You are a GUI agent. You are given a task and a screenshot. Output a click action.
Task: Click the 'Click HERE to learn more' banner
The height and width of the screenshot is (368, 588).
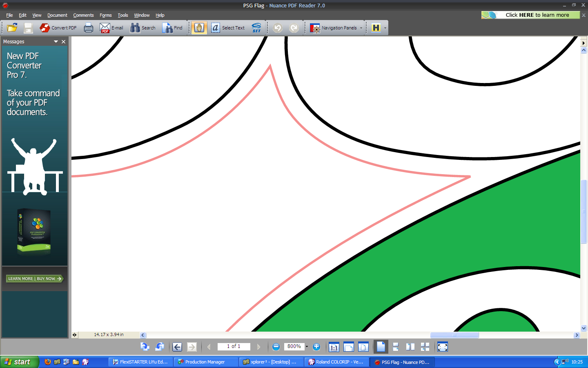point(530,15)
